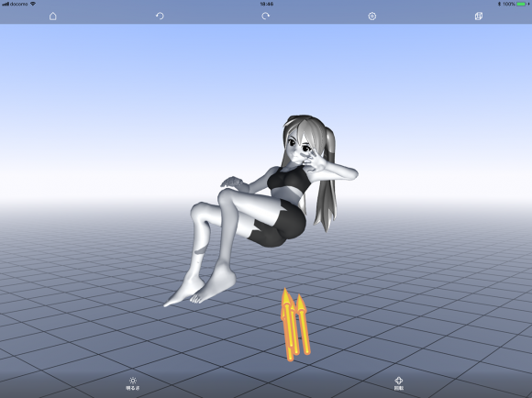
Task: Open the 3D cube view icon
Action: (479, 16)
